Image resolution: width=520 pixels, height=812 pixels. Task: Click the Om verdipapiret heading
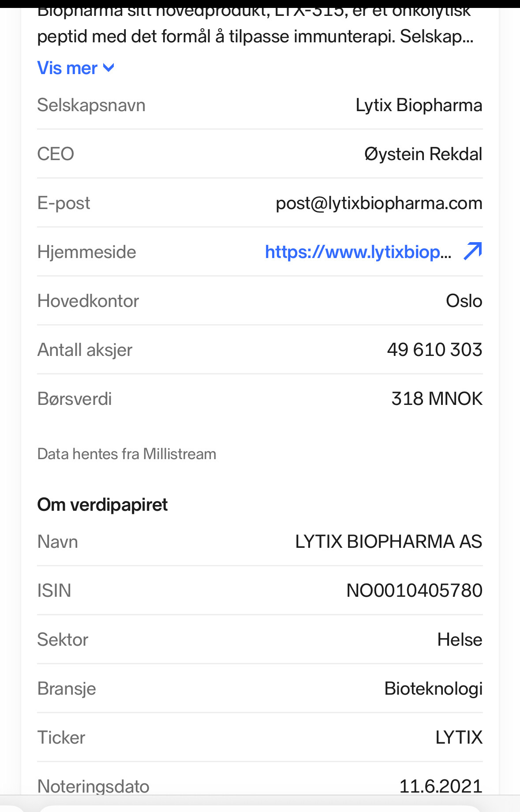pos(102,505)
